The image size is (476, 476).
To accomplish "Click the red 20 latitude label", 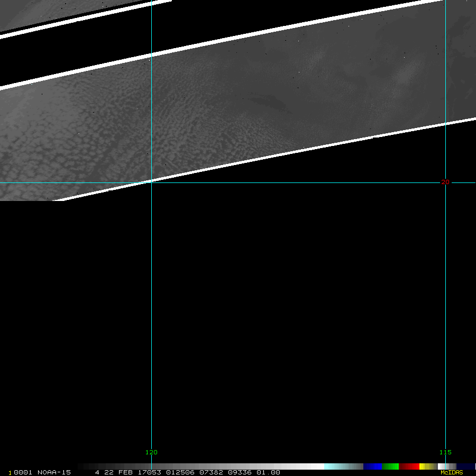I will [x=445, y=182].
